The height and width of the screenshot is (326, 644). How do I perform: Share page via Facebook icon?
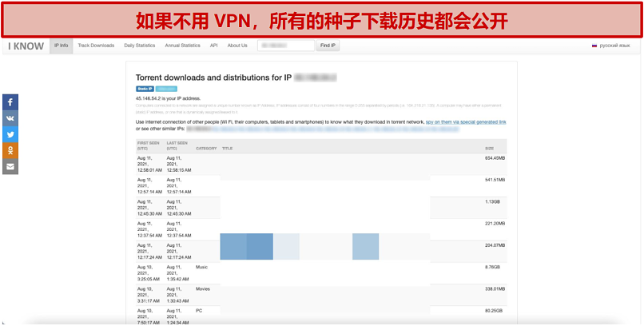[x=10, y=102]
